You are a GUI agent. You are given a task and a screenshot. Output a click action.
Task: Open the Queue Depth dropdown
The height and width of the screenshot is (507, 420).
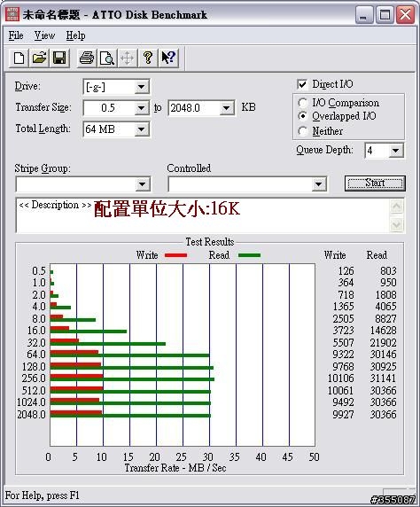click(396, 151)
